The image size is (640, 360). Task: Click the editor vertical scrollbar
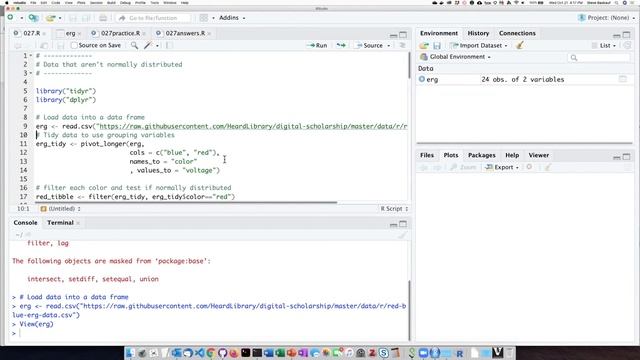pos(409,65)
